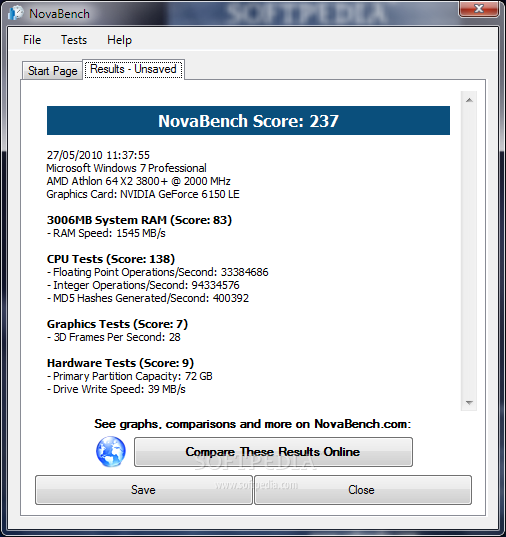This screenshot has width=506, height=537.
Task: Click the NovaBench app icon in title bar
Action: tap(16, 13)
